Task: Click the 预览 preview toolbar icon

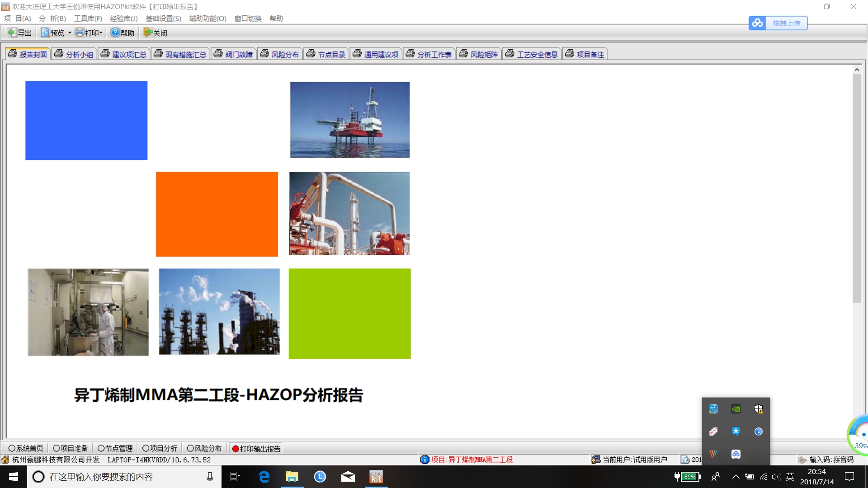Action: 46,33
